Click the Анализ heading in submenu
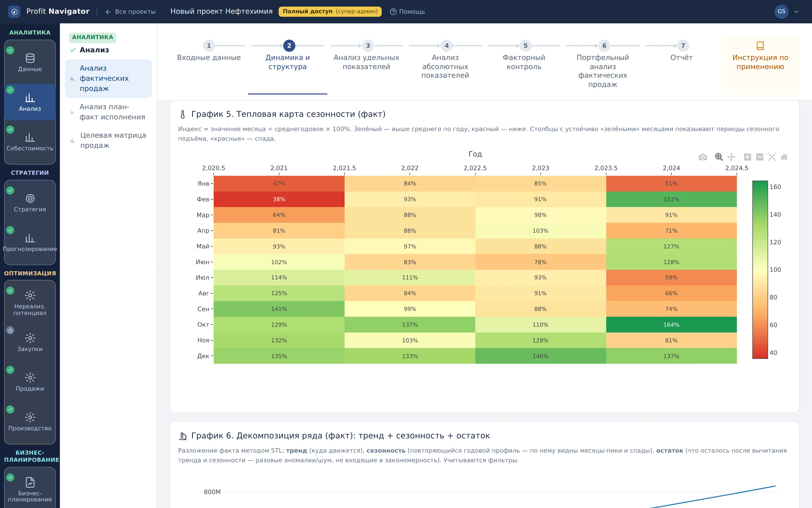Screen dimensions: 812x508 94,50
